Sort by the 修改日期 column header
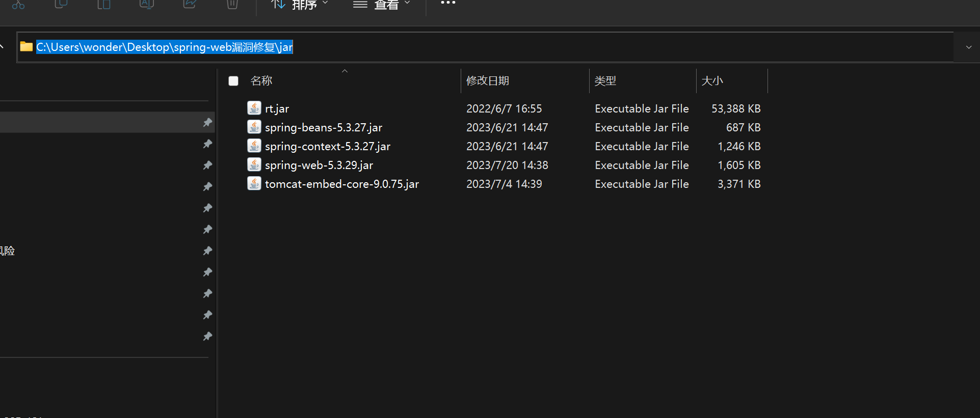This screenshot has width=980, height=418. (488, 81)
